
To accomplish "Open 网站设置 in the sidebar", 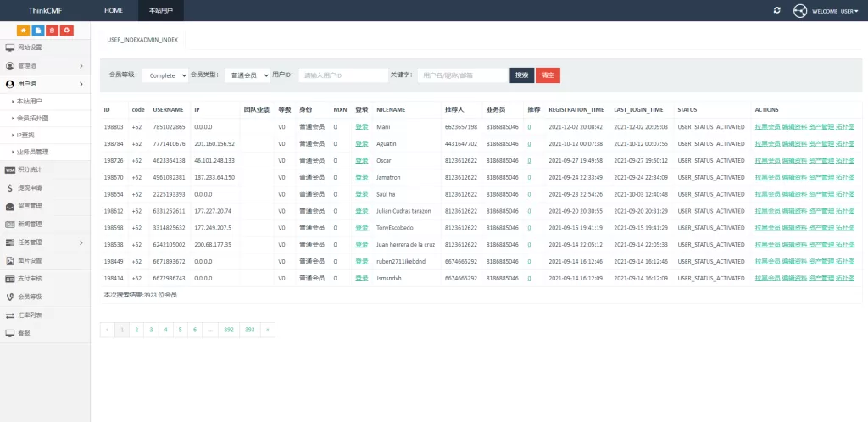I will point(30,47).
